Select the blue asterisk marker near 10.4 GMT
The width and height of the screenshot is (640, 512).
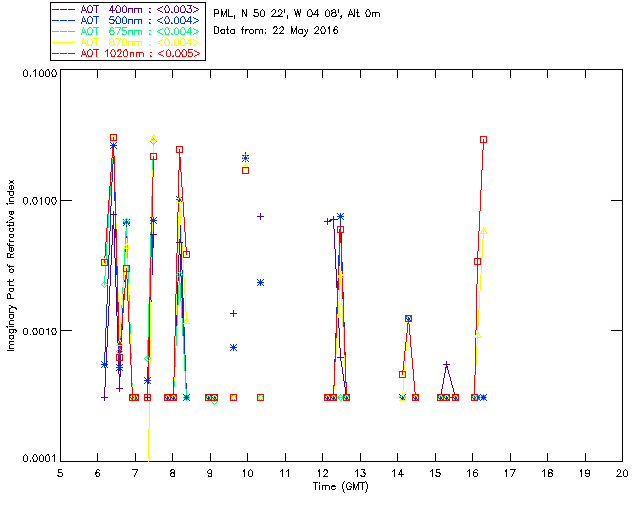click(x=260, y=282)
